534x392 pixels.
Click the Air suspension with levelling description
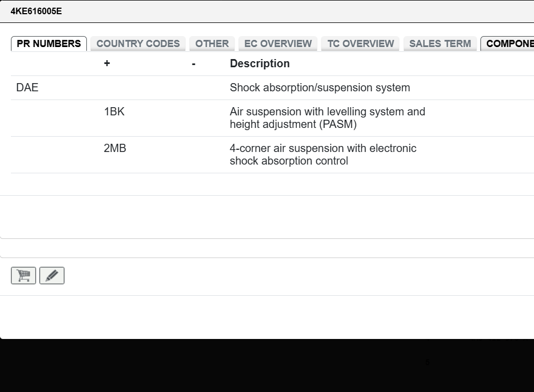(x=327, y=118)
